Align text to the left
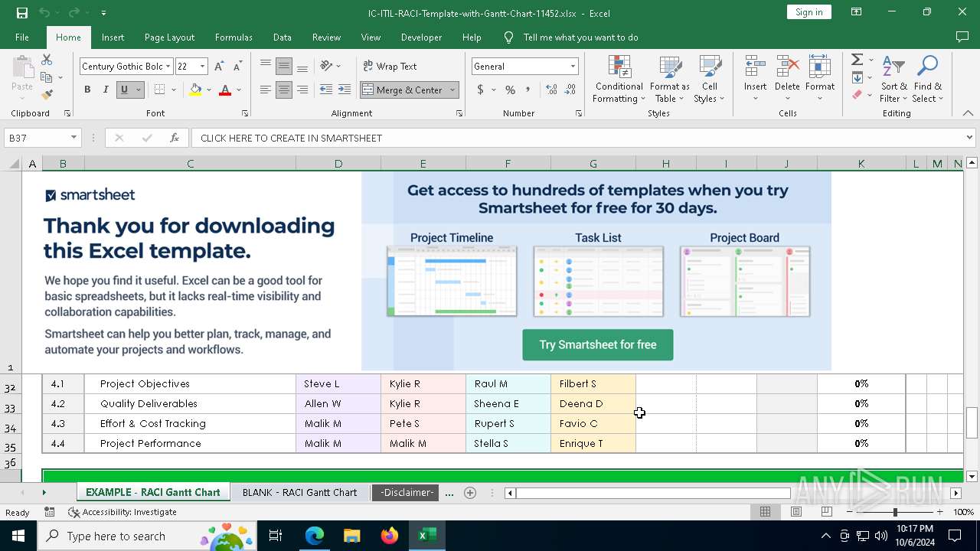The width and height of the screenshot is (980, 551). pyautogui.click(x=265, y=90)
